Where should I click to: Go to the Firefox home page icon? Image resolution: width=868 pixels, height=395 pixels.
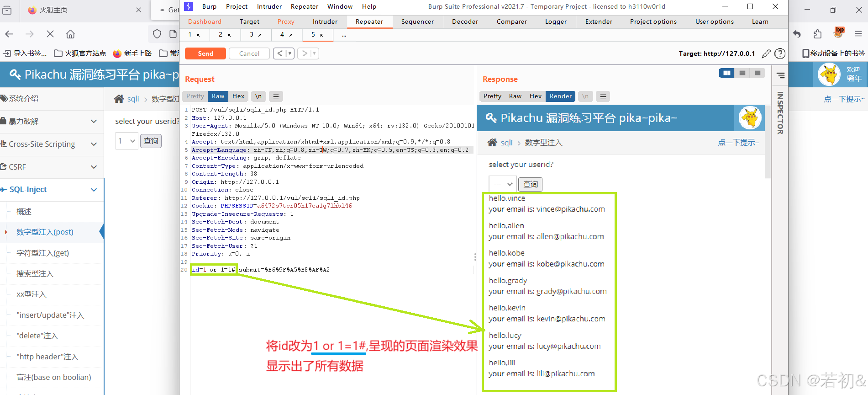(x=70, y=34)
